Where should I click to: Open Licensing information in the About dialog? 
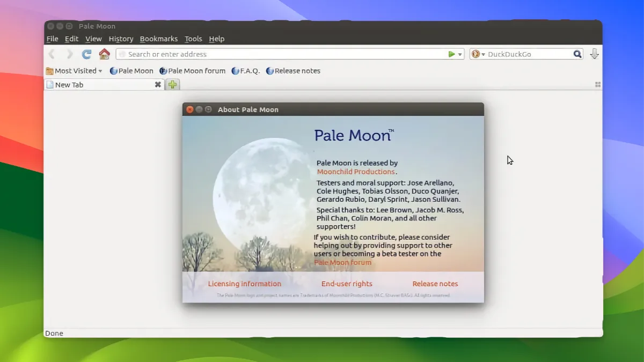click(245, 283)
